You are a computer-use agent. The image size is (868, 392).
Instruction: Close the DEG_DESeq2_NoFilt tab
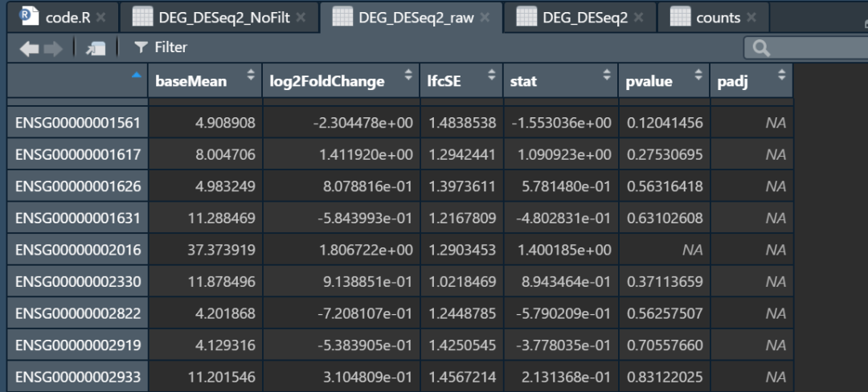[x=301, y=18]
